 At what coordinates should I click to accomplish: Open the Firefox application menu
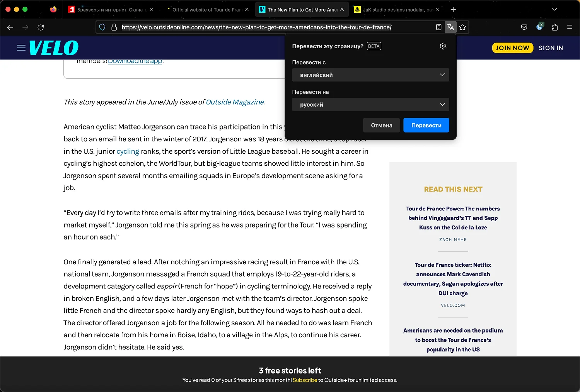(x=570, y=27)
